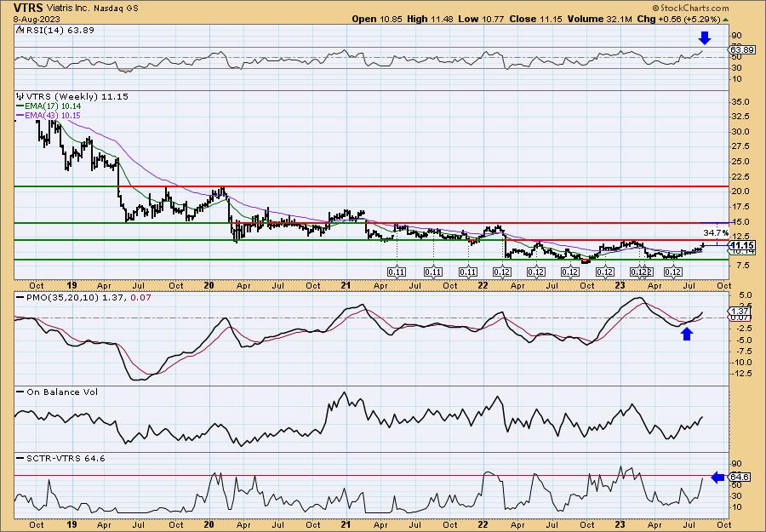Click the black On Balance Vol legend marker
The height and width of the screenshot is (532, 766).
pyautogui.click(x=20, y=392)
